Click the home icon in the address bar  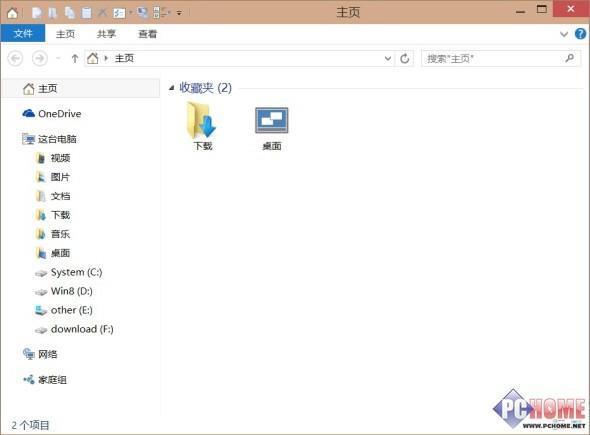[93, 58]
